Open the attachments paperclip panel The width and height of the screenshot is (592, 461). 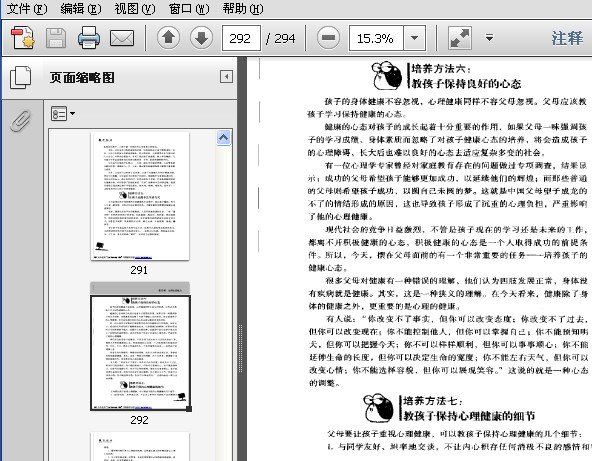tap(20, 121)
